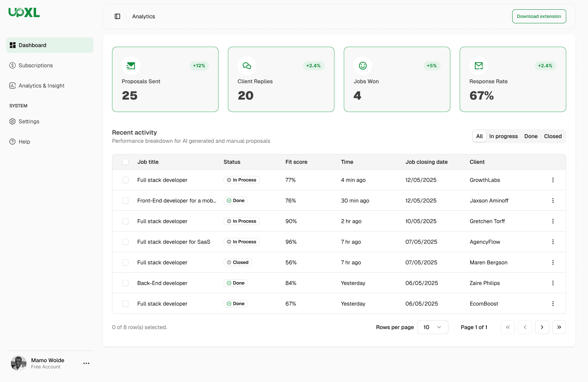Click the Time column header

tap(347, 162)
